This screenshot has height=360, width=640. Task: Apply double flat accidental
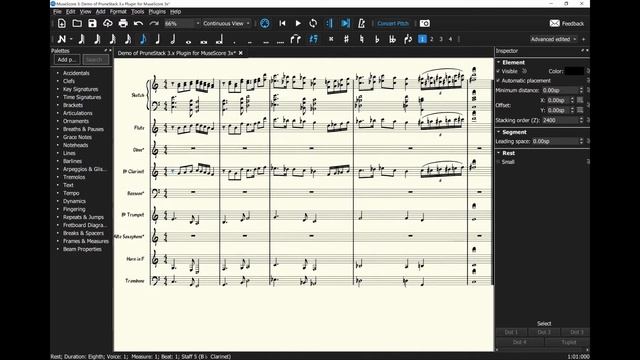click(x=392, y=39)
